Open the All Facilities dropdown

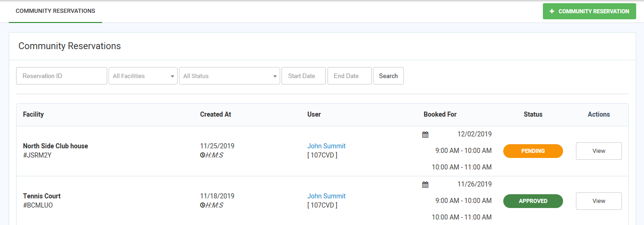point(143,76)
